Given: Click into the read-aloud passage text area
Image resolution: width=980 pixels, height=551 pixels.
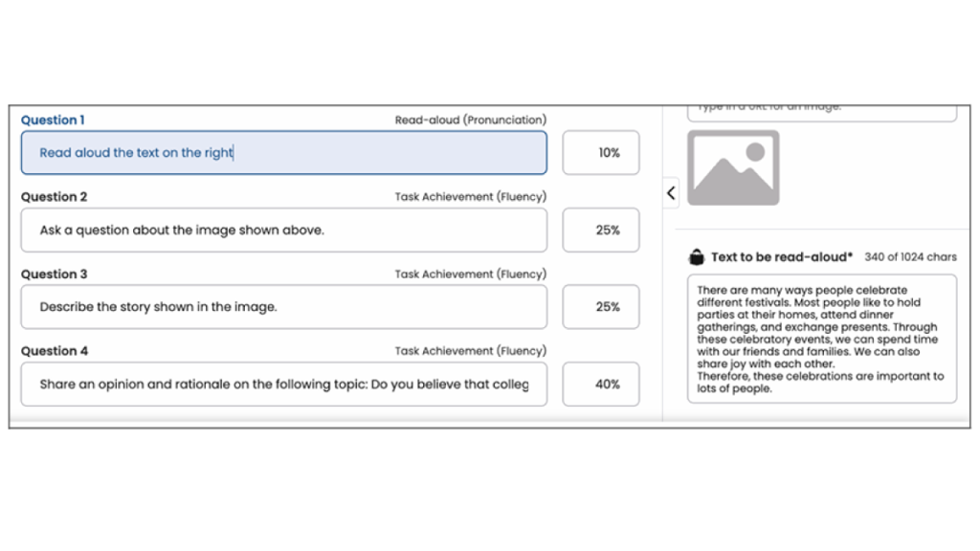Looking at the screenshot, I should click(x=821, y=339).
